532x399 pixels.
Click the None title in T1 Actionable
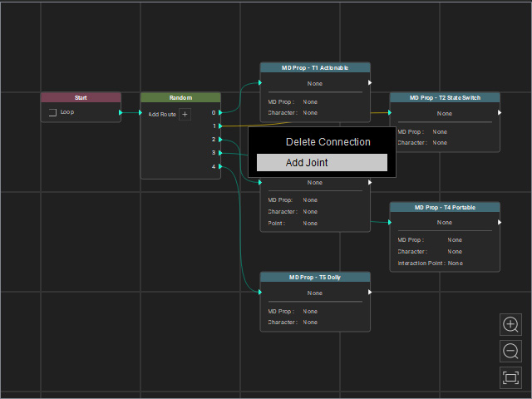point(315,83)
